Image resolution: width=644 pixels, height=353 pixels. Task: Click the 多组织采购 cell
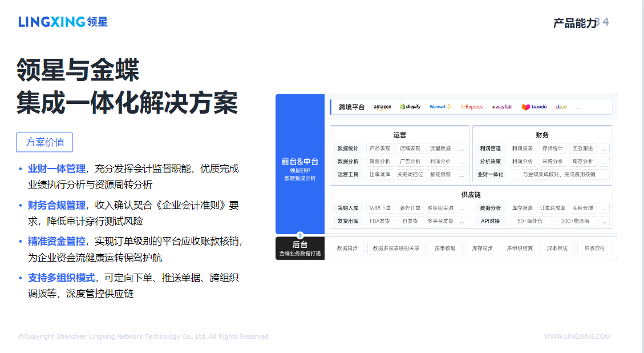(441, 208)
